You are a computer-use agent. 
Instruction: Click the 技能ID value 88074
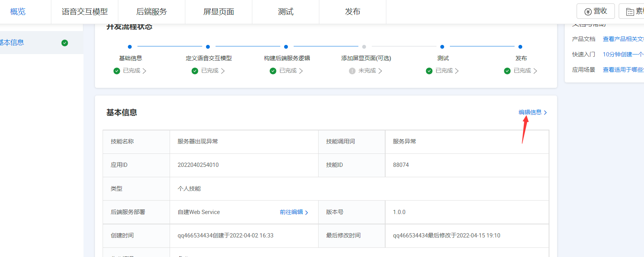coord(401,165)
